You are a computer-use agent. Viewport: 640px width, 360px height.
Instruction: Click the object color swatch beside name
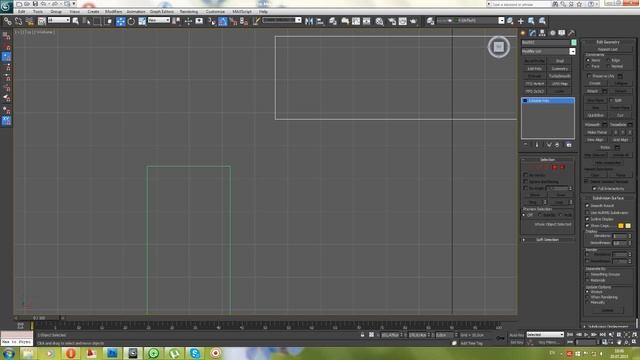[573, 42]
